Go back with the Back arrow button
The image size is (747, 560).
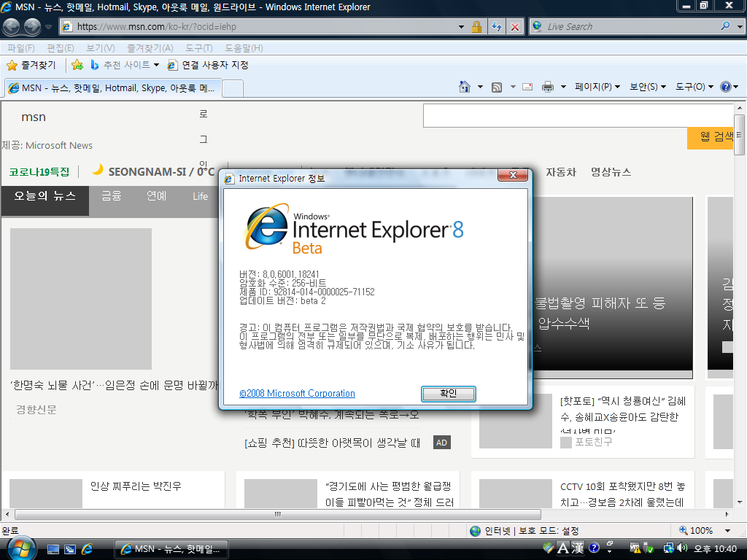(x=12, y=26)
